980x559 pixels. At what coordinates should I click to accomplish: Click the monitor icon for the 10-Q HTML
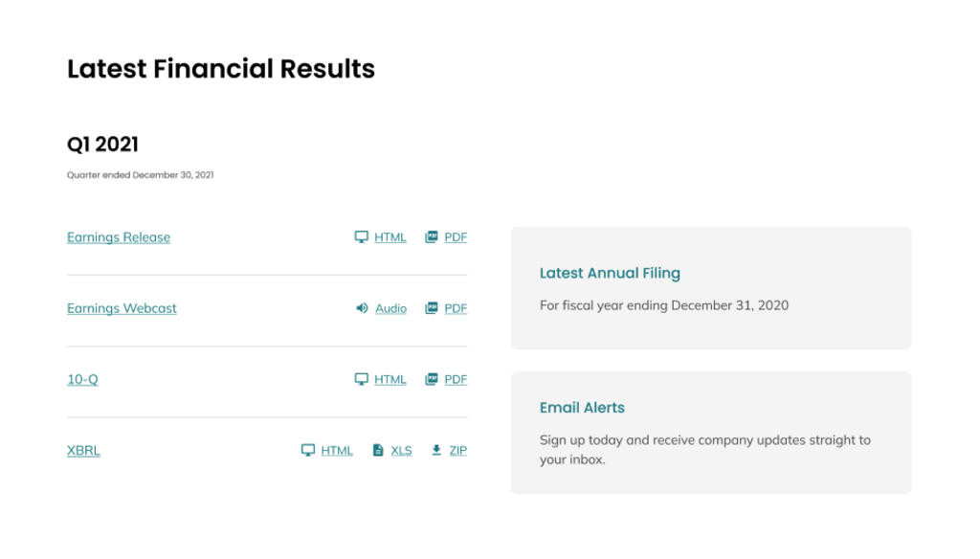pyautogui.click(x=361, y=379)
